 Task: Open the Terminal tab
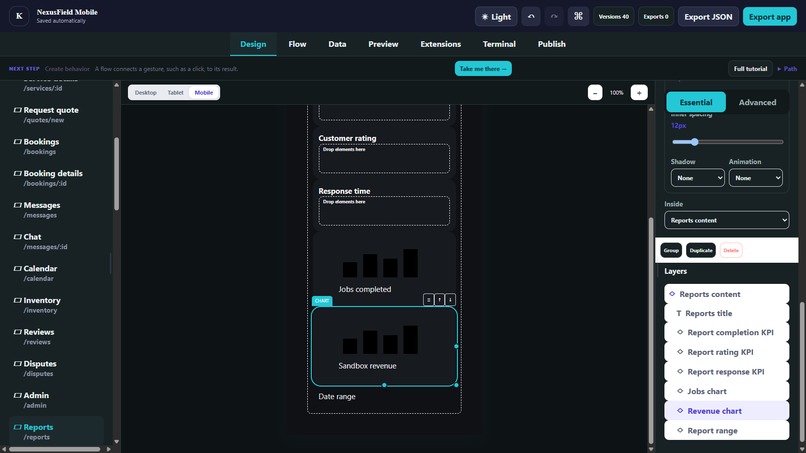click(x=499, y=44)
